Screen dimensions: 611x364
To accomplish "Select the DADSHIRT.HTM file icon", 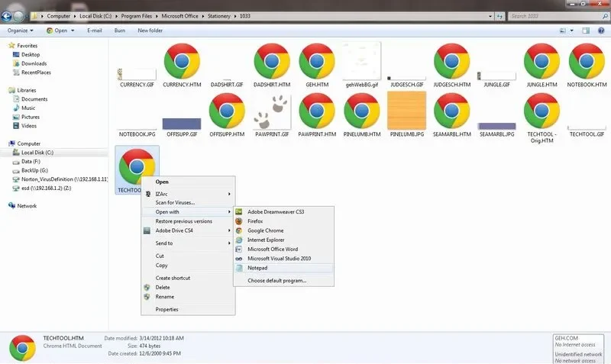I will tap(272, 62).
